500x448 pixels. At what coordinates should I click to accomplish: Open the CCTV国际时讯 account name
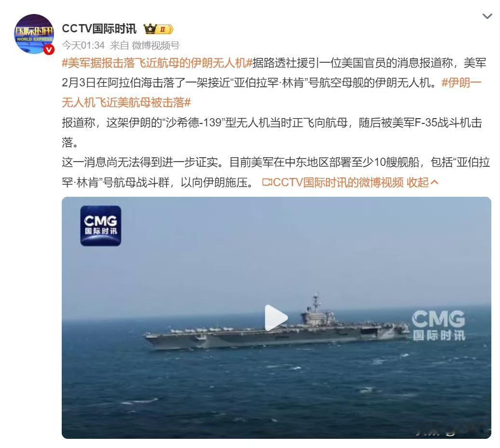(99, 29)
